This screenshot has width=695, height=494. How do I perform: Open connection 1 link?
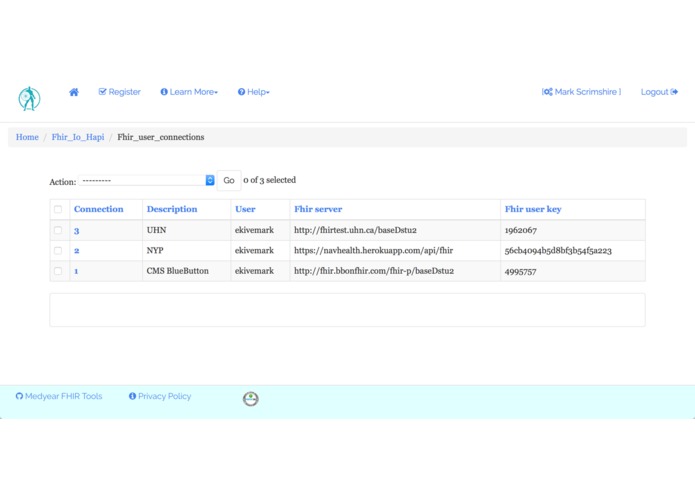click(76, 271)
